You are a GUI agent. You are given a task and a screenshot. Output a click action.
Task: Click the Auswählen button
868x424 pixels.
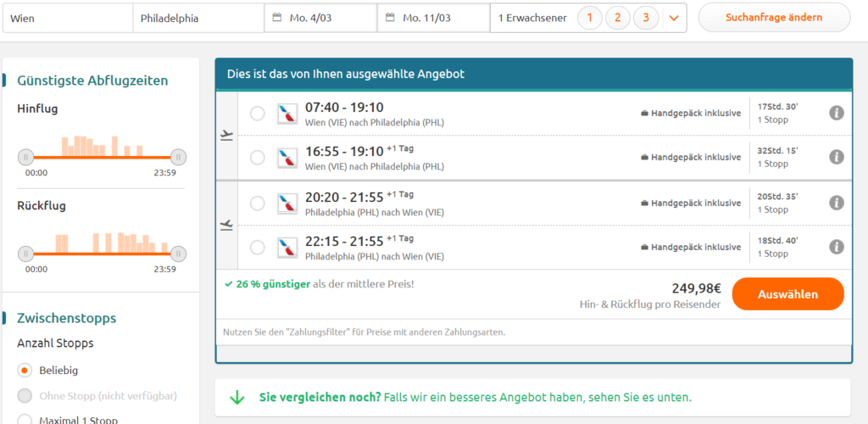click(787, 294)
